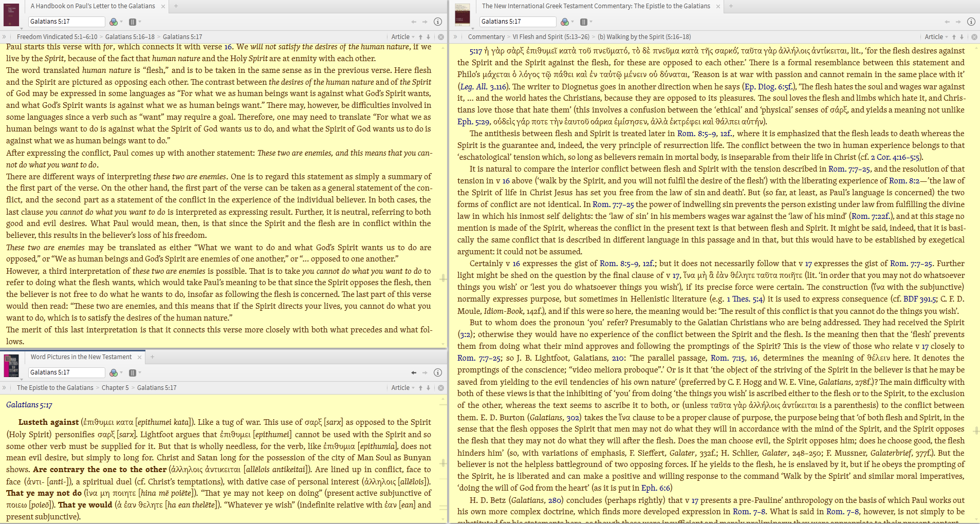
Task: Go back in NIGTC panel history
Action: [947, 22]
